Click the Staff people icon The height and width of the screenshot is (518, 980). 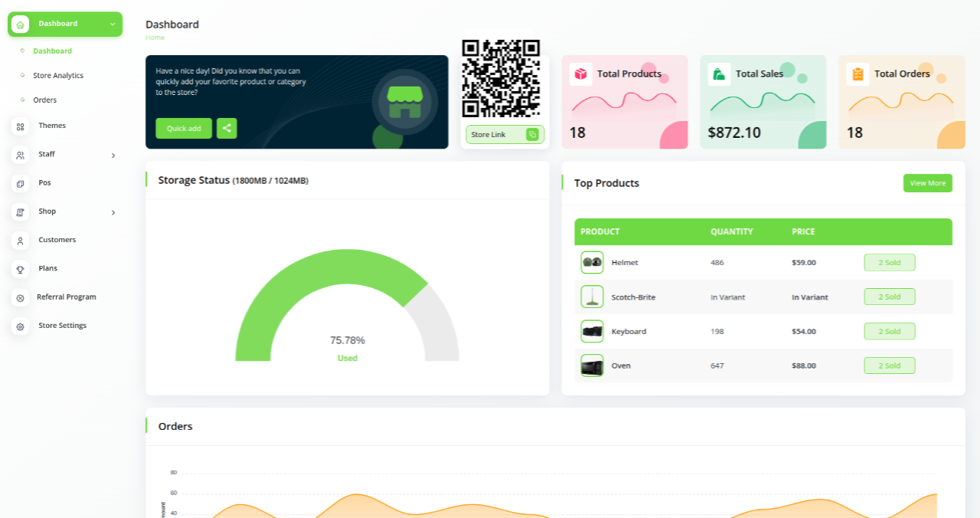(20, 155)
